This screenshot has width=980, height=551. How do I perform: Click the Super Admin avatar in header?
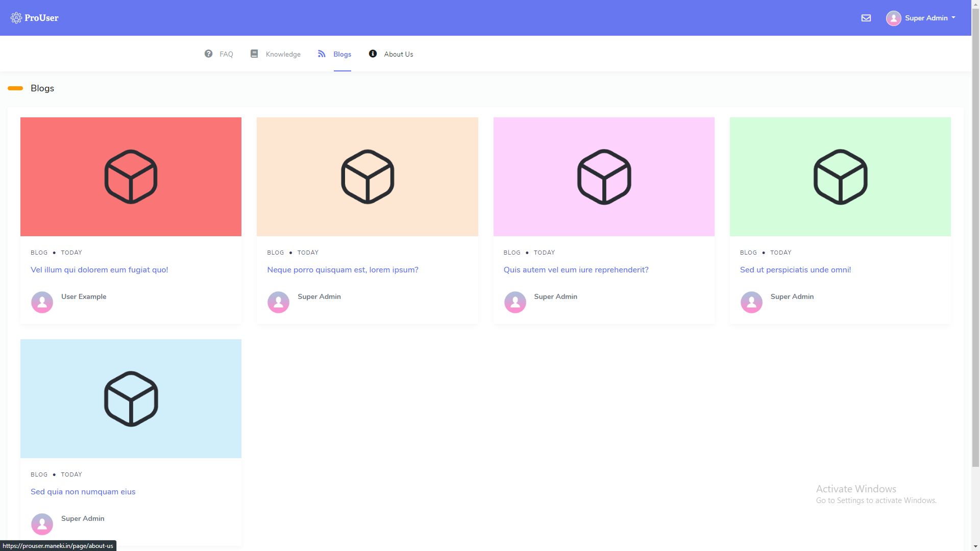tap(893, 18)
